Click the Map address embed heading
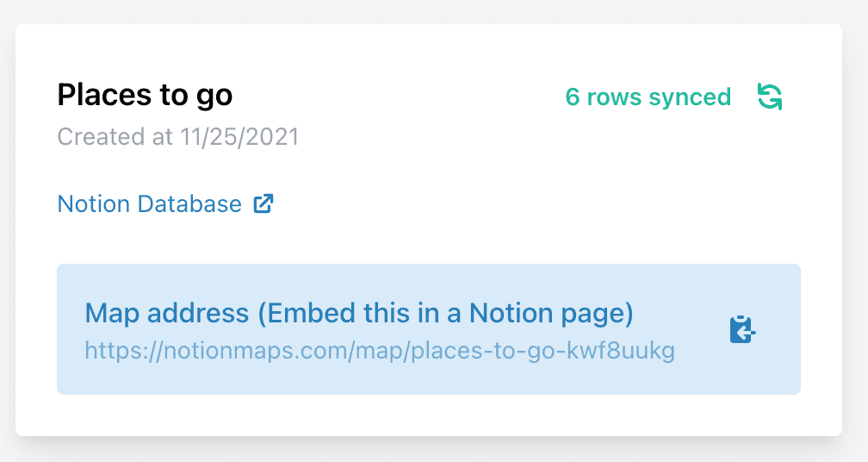 (359, 313)
